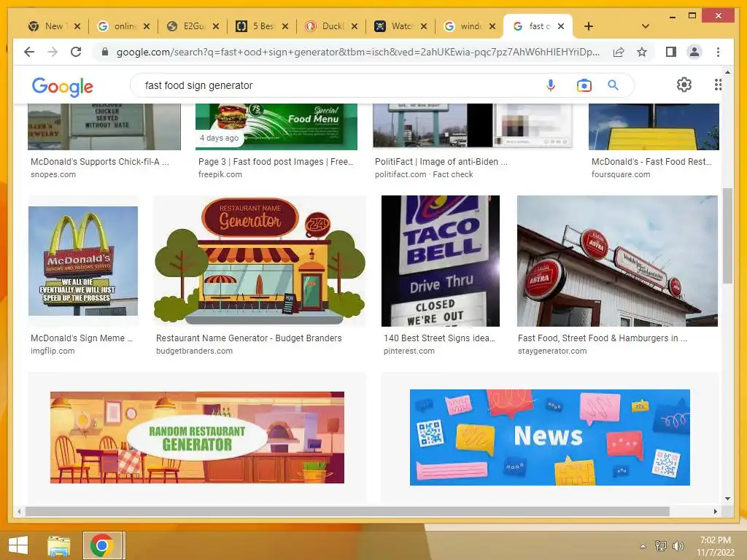Go forward to the next page
The image size is (747, 560).
coord(53,52)
